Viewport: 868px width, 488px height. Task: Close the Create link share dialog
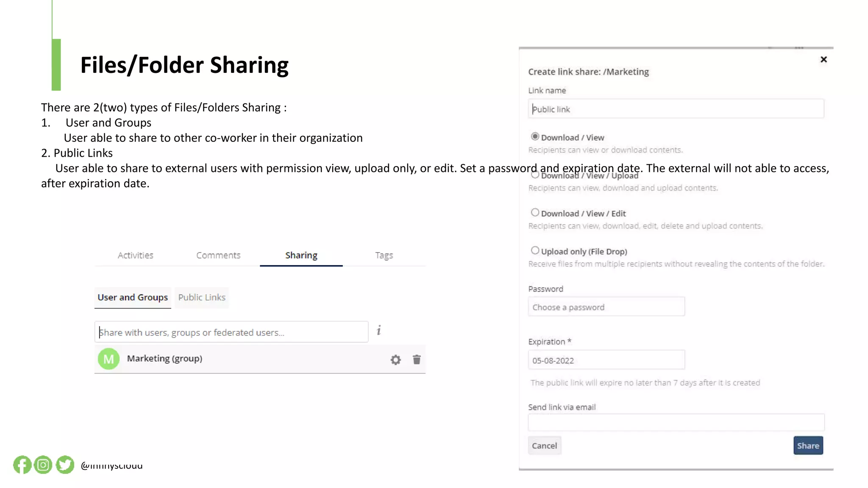pos(823,59)
